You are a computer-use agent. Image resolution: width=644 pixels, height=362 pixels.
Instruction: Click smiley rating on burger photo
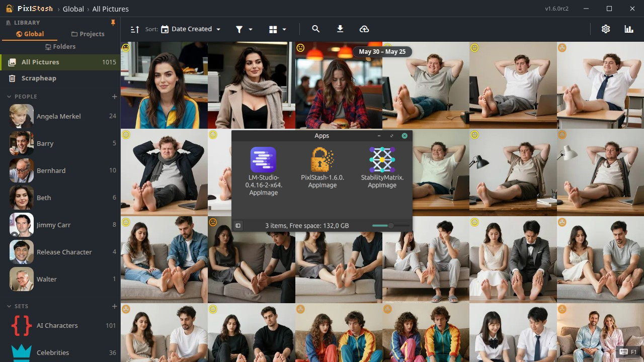point(300,48)
